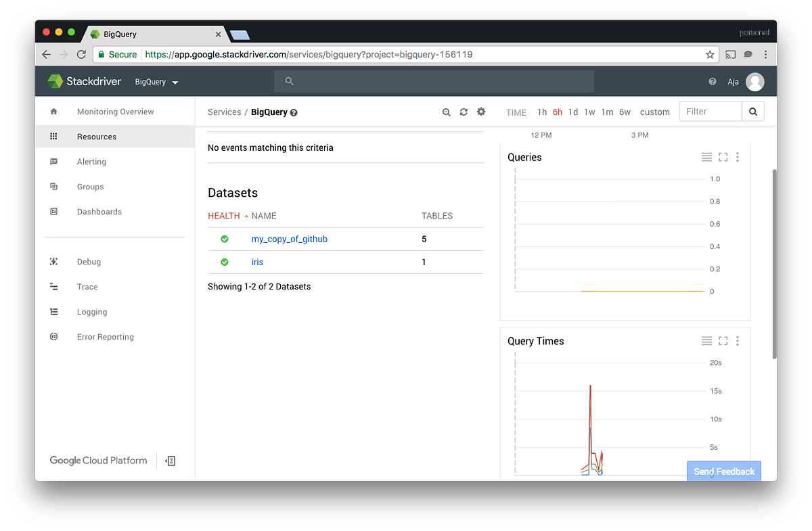This screenshot has height=531, width=812.
Task: Open the my_copy_of_github dataset
Action: click(289, 239)
